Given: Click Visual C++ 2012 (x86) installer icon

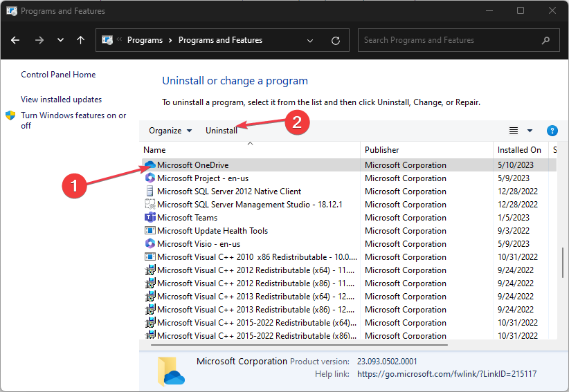Looking at the screenshot, I should pos(150,283).
